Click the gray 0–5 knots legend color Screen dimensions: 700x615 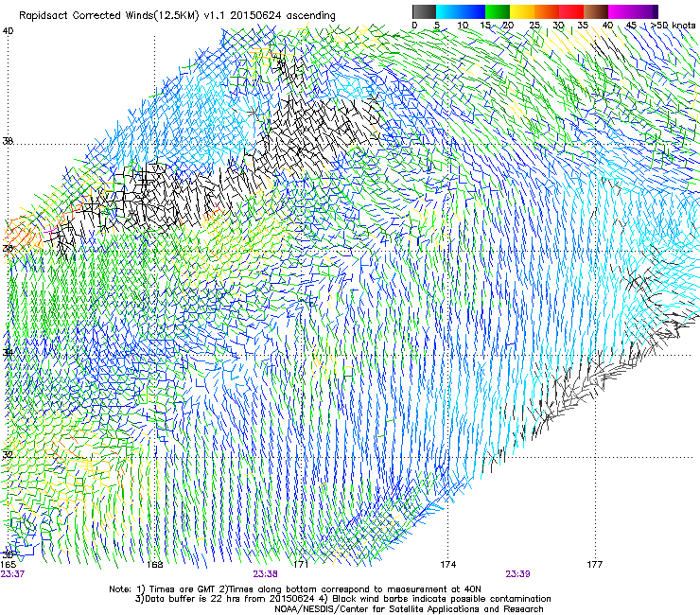tap(424, 11)
